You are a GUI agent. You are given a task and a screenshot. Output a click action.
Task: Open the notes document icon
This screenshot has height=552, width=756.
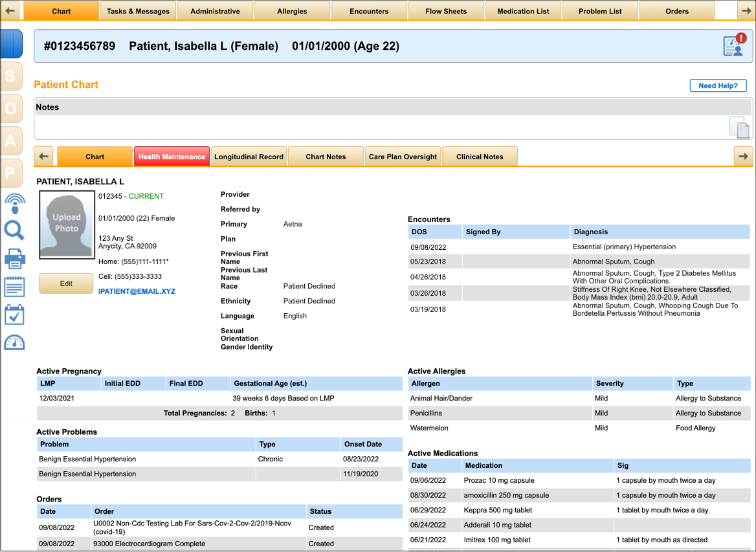coord(739,127)
